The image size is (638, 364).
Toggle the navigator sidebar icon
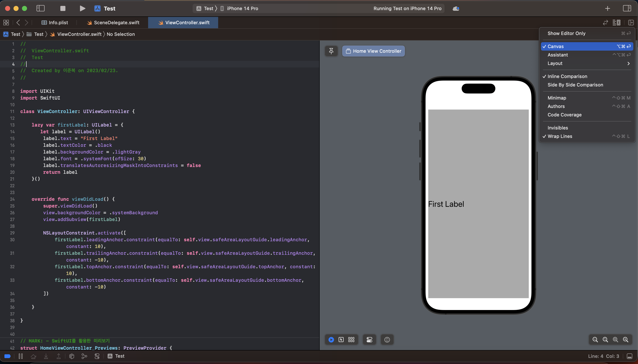click(x=41, y=8)
